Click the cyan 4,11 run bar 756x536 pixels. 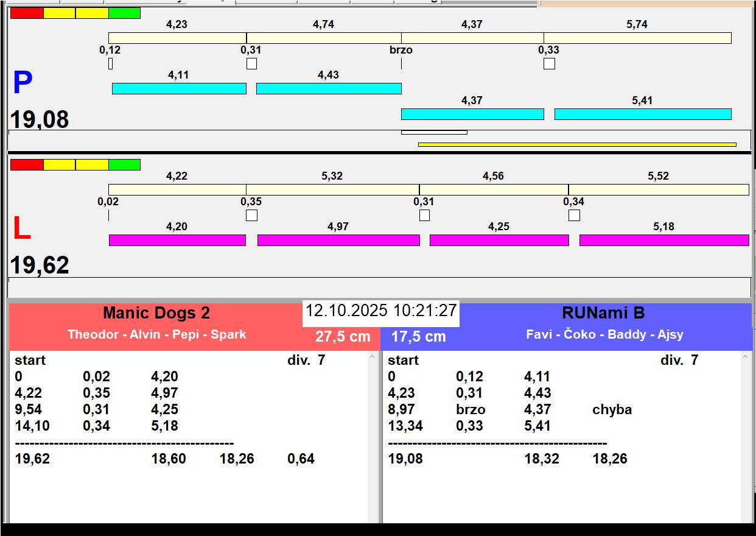pos(179,88)
